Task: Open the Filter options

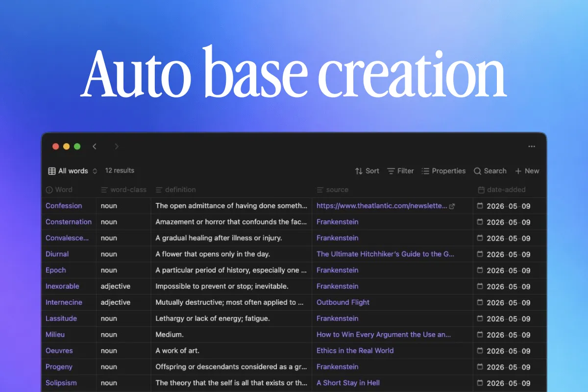Action: [x=400, y=171]
